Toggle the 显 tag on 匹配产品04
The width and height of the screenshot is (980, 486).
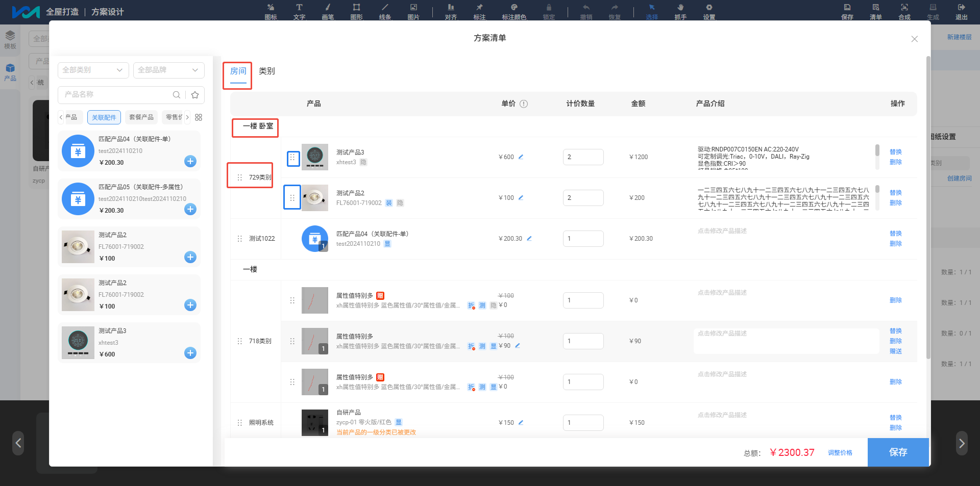[387, 244]
